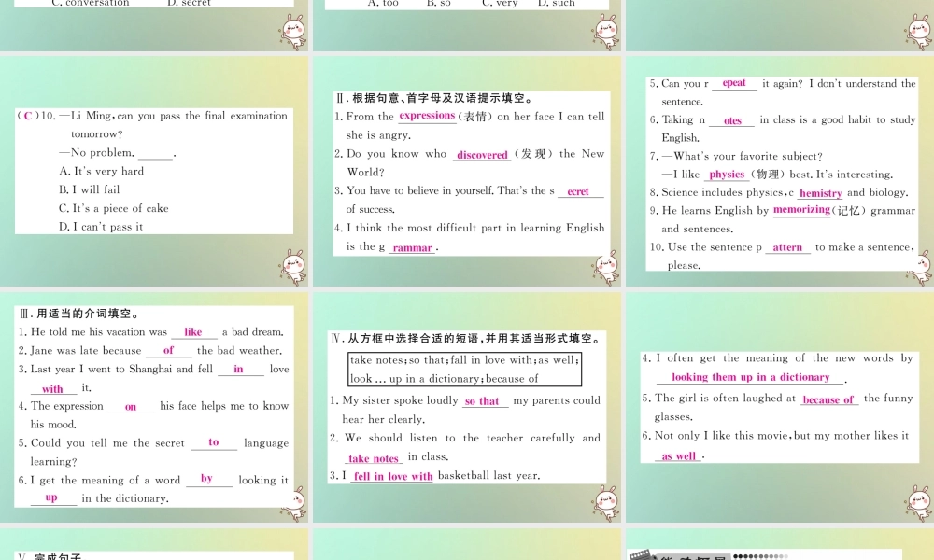
Task: Click the heading 'Ⅱ.根据句意、首字母及汉语提示填空。'
Action: 434,98
